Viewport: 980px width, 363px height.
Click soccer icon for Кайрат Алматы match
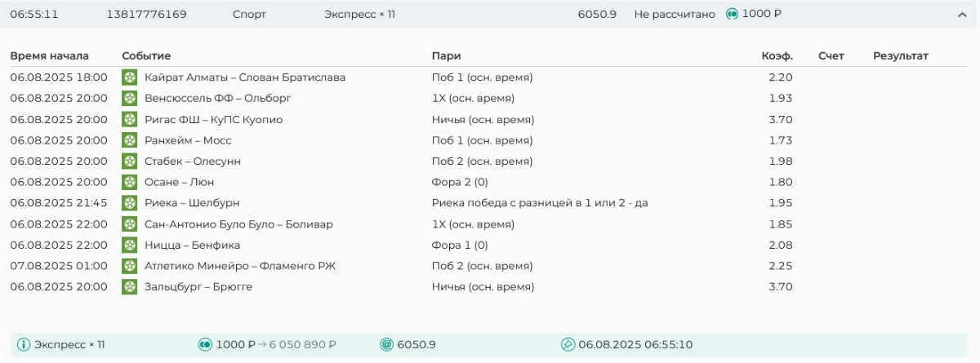click(129, 77)
